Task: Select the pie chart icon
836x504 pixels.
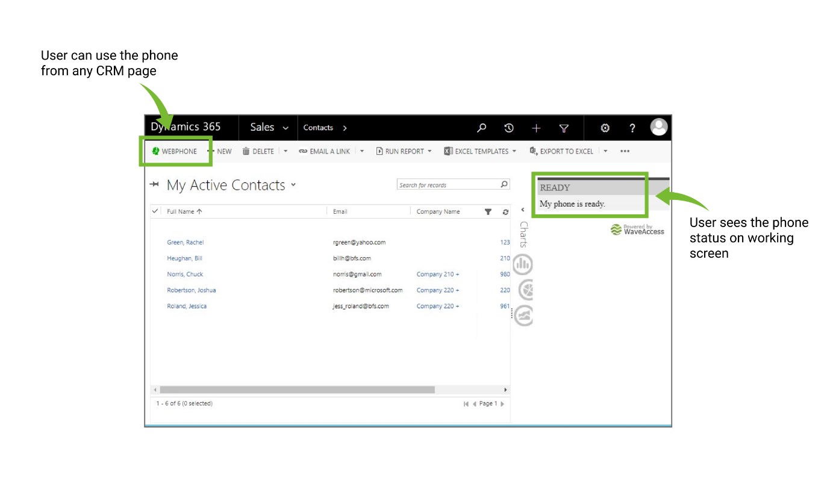Action: pyautogui.click(x=525, y=290)
